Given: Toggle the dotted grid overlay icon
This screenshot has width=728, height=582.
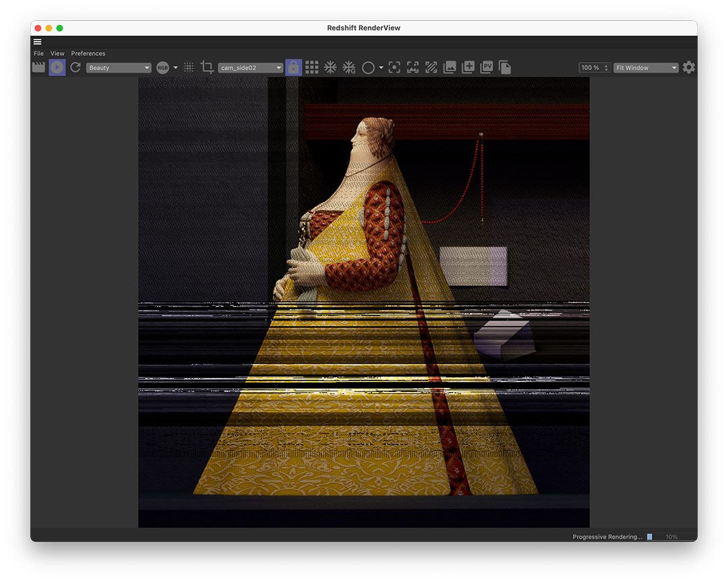Looking at the screenshot, I should click(x=189, y=68).
